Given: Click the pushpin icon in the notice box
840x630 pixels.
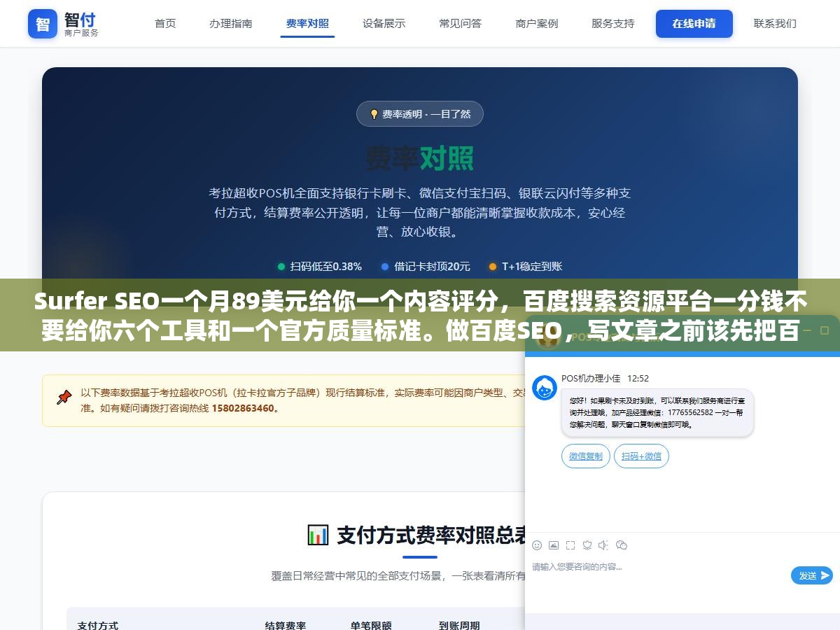Looking at the screenshot, I should pyautogui.click(x=64, y=398).
